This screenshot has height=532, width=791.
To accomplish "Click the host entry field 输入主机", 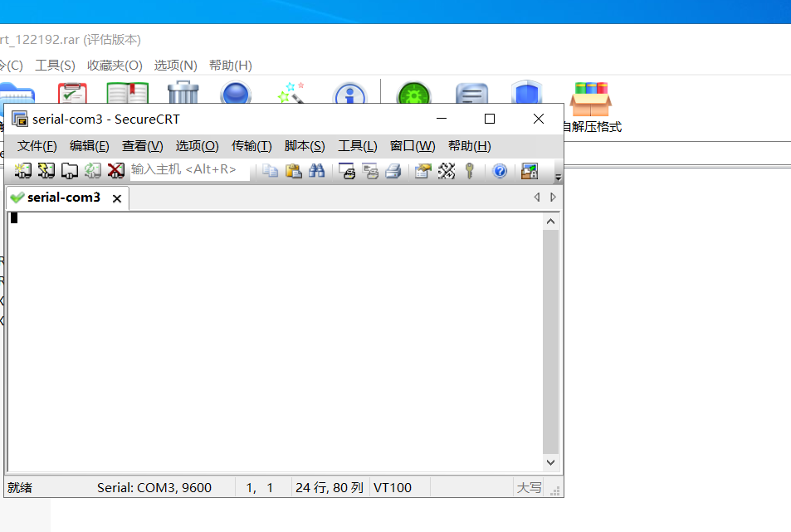I will 190,169.
